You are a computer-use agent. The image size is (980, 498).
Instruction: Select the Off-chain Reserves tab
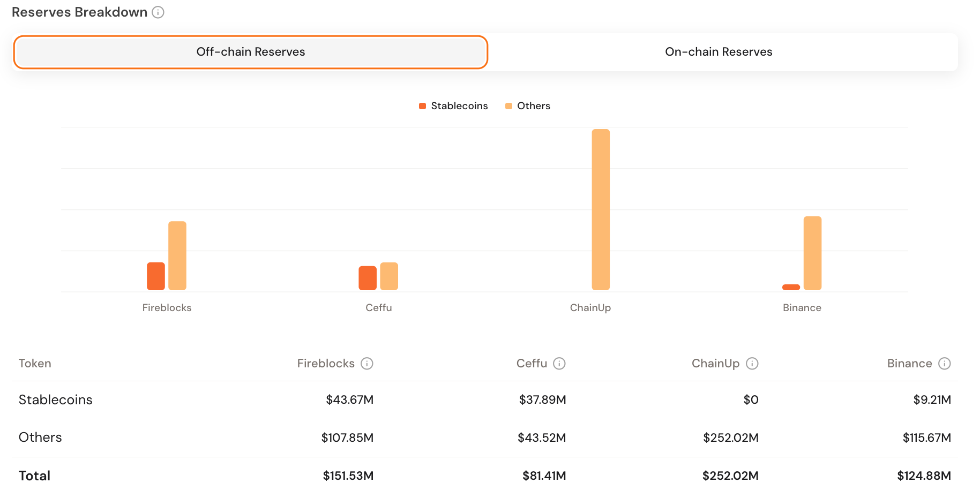251,51
